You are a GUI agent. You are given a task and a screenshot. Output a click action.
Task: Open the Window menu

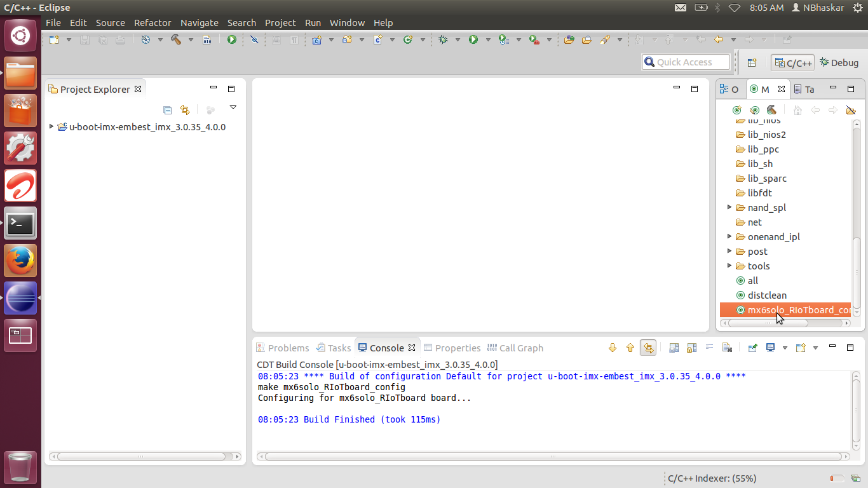click(x=347, y=22)
